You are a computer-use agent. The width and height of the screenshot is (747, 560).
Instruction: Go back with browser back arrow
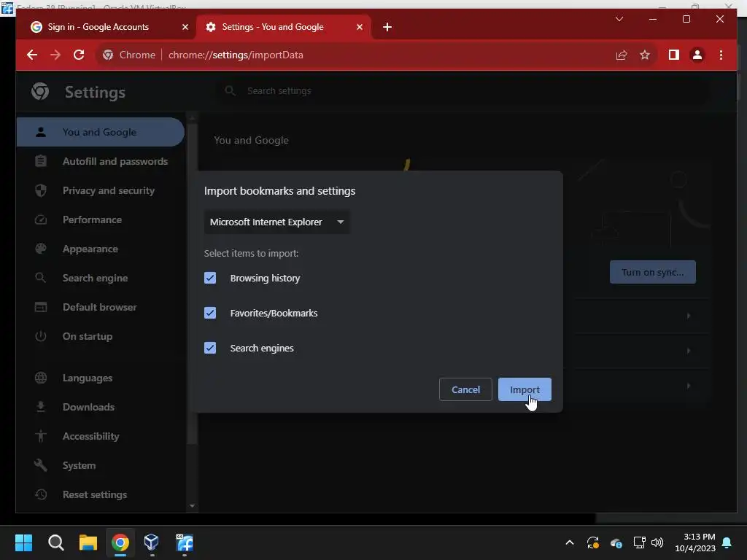point(32,55)
